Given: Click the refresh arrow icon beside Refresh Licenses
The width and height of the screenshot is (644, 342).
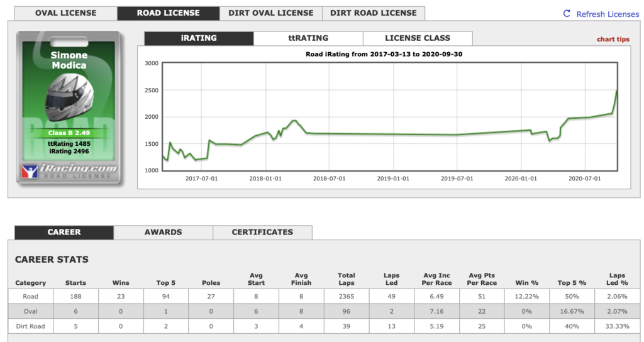Looking at the screenshot, I should tap(567, 14).
